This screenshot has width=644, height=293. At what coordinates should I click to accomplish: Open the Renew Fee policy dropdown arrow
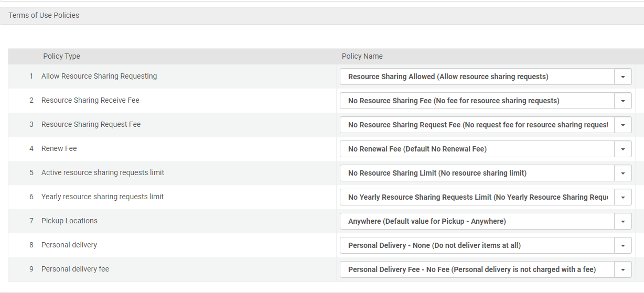[x=622, y=149]
